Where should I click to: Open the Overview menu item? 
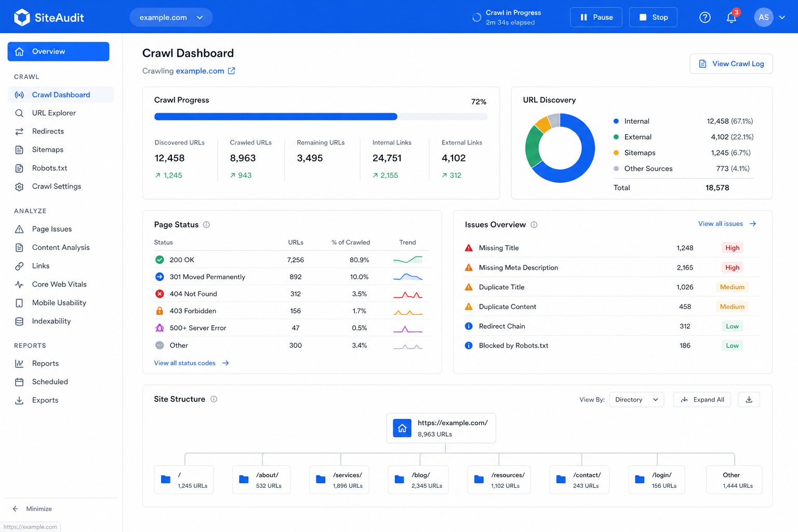coord(58,51)
